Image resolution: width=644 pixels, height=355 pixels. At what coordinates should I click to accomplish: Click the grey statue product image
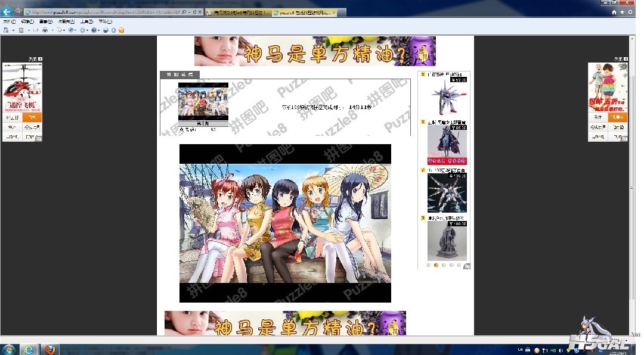pos(447,241)
